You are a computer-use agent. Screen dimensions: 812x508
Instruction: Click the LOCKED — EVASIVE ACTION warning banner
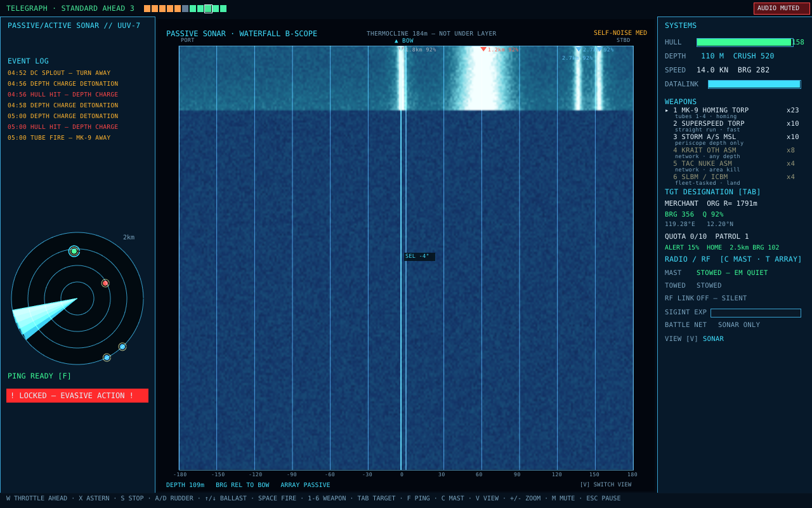tap(77, 396)
